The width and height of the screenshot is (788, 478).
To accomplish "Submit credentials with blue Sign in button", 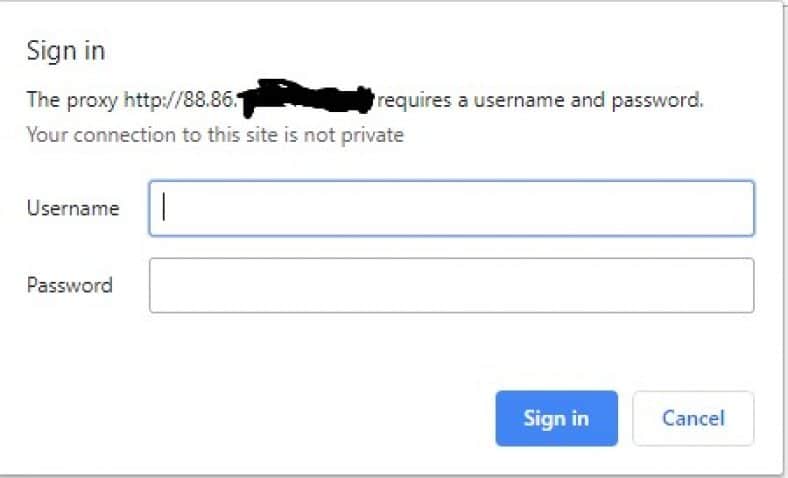I will click(x=556, y=418).
